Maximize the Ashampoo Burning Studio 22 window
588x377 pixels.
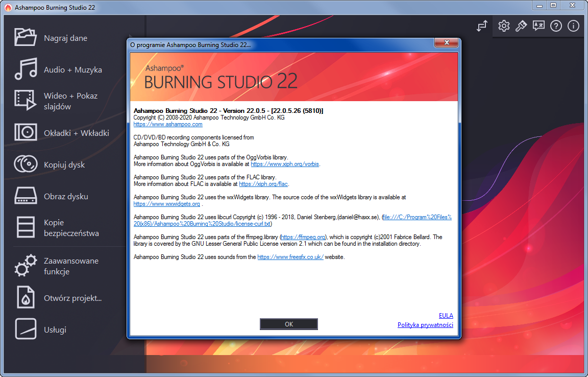coord(553,5)
